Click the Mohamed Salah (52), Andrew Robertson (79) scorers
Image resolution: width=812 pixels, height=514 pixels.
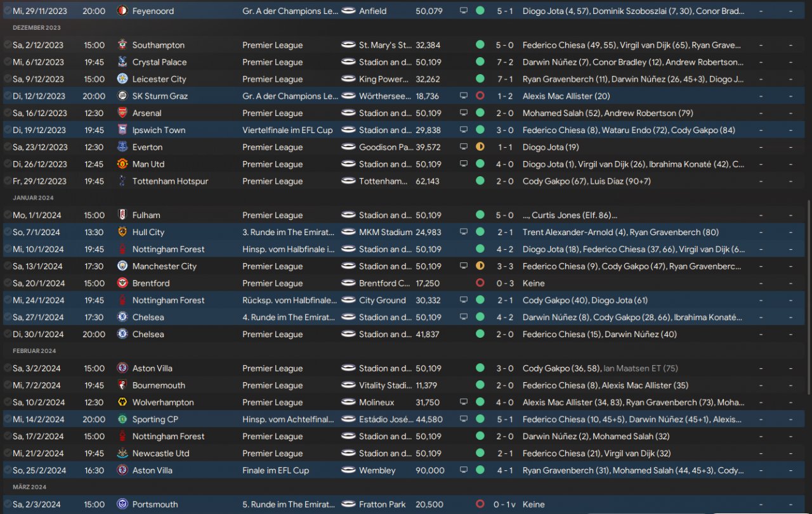608,113
